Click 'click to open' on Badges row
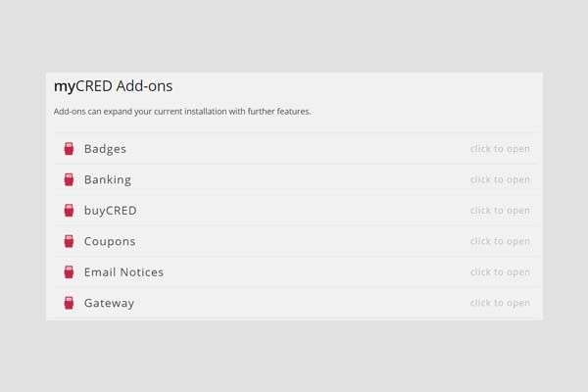 [500, 149]
